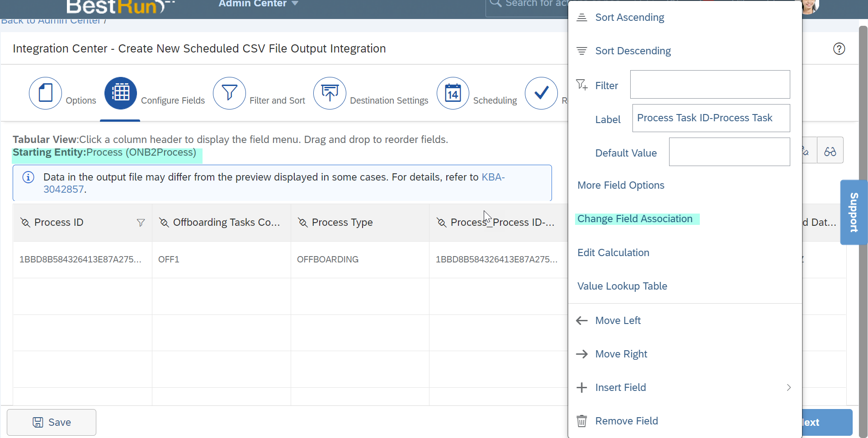Click the binoculars find icon

(x=830, y=151)
